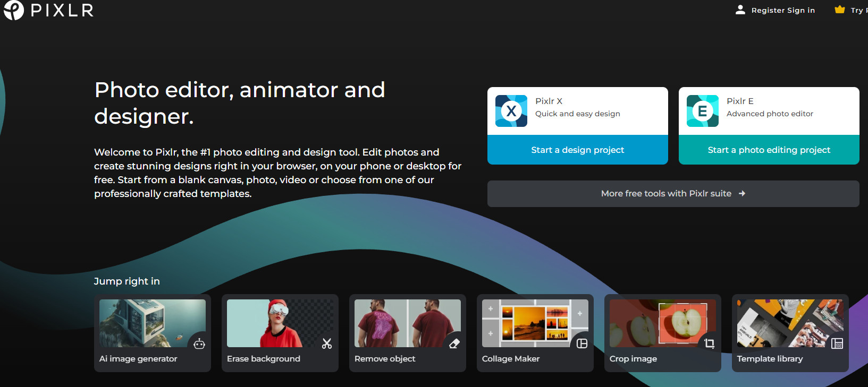Click the grid layout icon on Collage Maker

[x=582, y=343]
